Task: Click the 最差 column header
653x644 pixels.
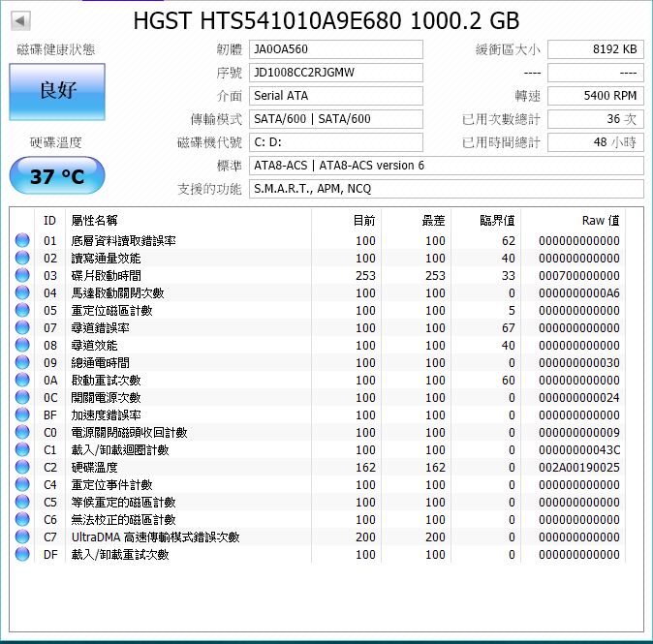Action: click(x=433, y=220)
